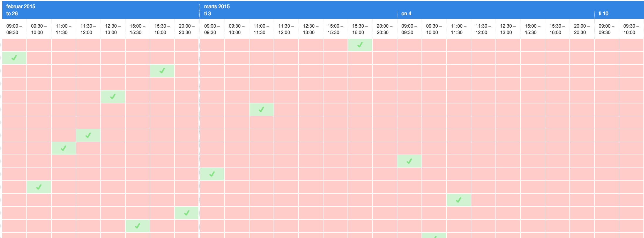Click the 20:00–20:30 time header under on 4
Image resolution: width=644 pixels, height=238 pixels.
(582, 29)
